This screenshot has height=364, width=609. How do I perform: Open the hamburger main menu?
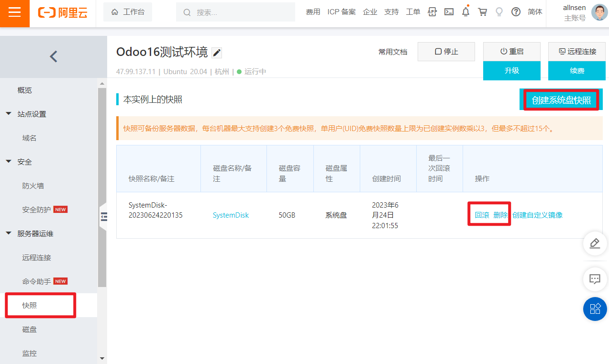15,13
